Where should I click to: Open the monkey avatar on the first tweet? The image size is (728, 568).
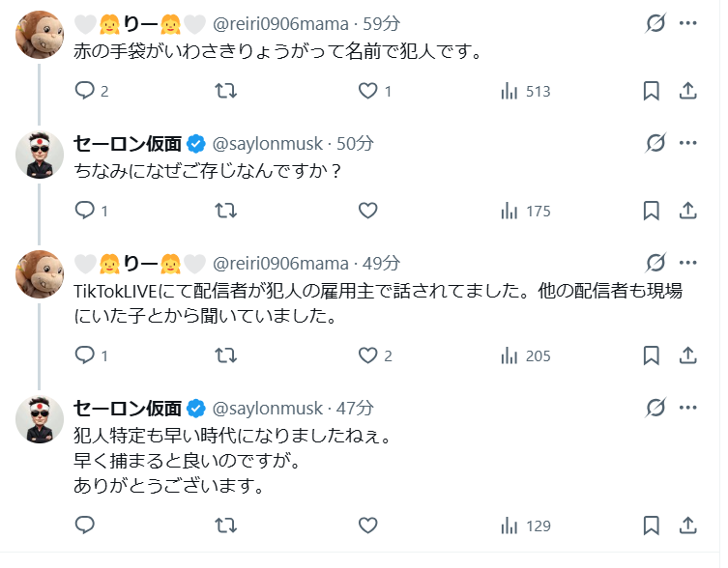coord(41,37)
